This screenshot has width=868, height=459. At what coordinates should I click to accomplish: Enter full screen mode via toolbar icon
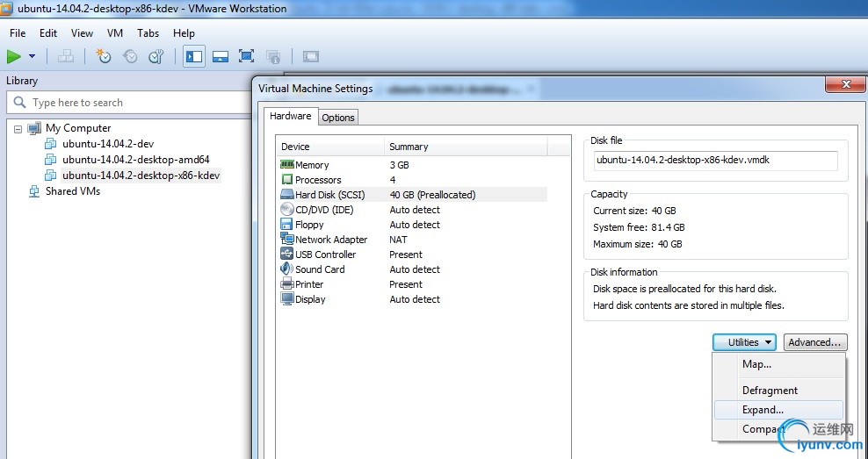click(246, 56)
